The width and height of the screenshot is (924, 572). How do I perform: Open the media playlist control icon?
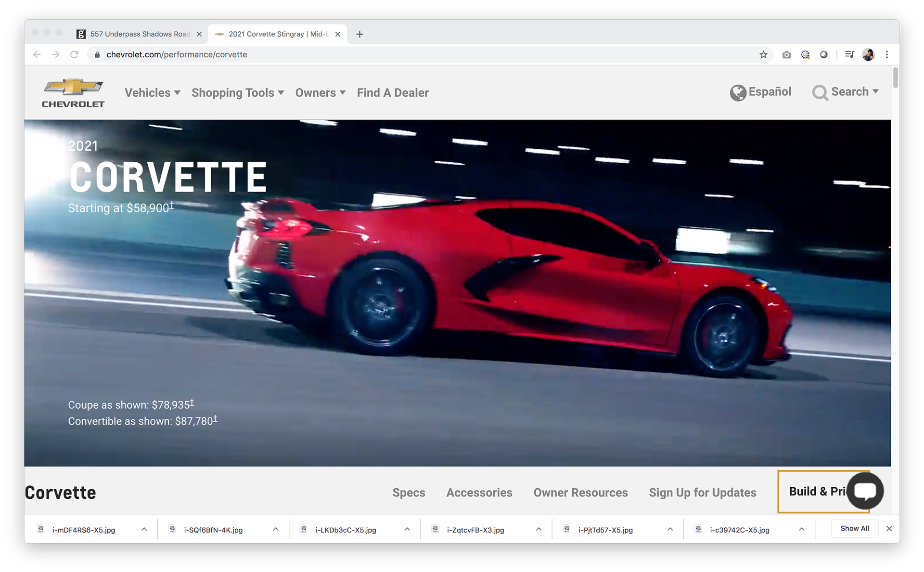click(849, 54)
